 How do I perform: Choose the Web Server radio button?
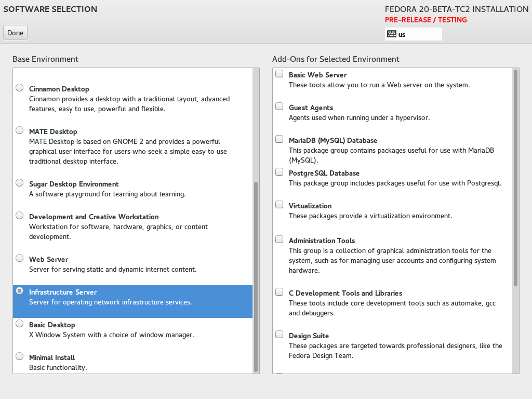click(x=20, y=258)
